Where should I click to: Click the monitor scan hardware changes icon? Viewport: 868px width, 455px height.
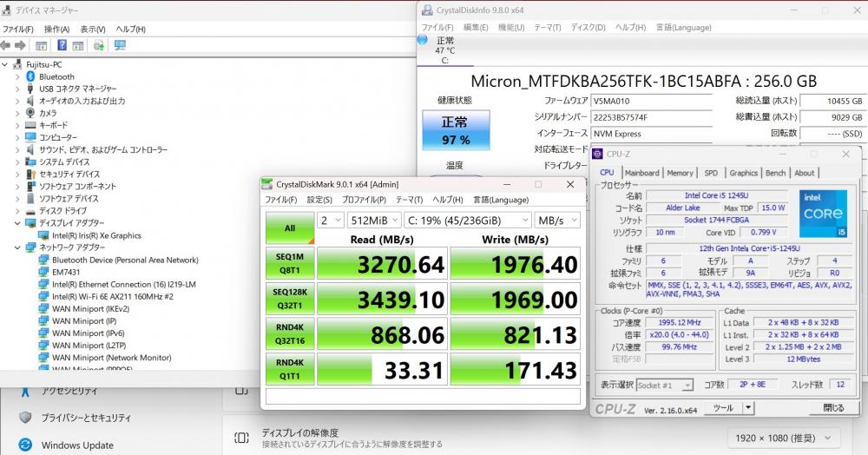(x=120, y=45)
